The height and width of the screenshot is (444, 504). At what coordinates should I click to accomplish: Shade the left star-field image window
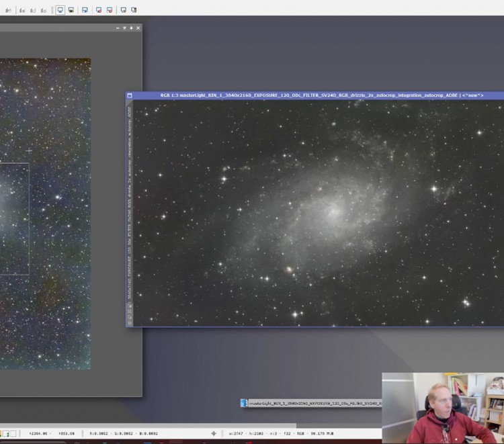pyautogui.click(x=124, y=28)
